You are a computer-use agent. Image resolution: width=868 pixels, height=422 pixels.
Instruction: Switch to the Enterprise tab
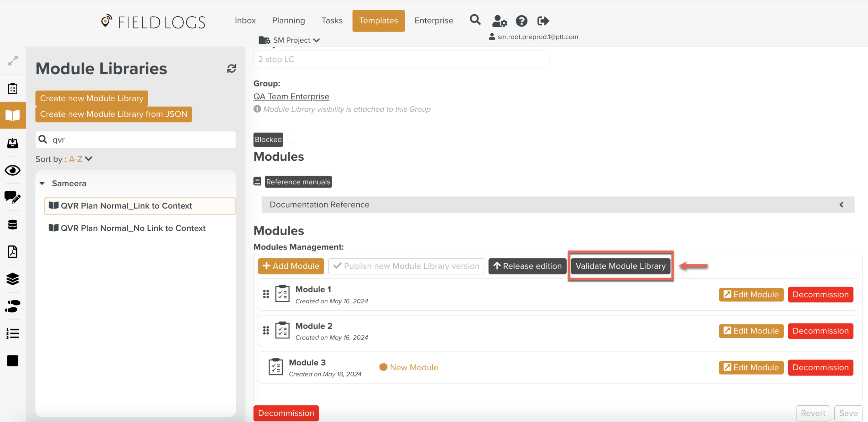pyautogui.click(x=434, y=21)
